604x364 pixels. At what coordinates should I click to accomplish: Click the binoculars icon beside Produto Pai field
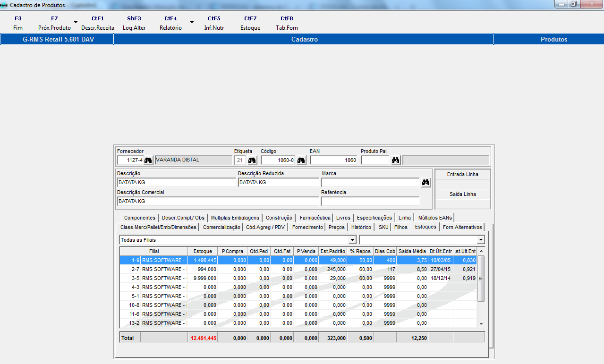[396, 160]
